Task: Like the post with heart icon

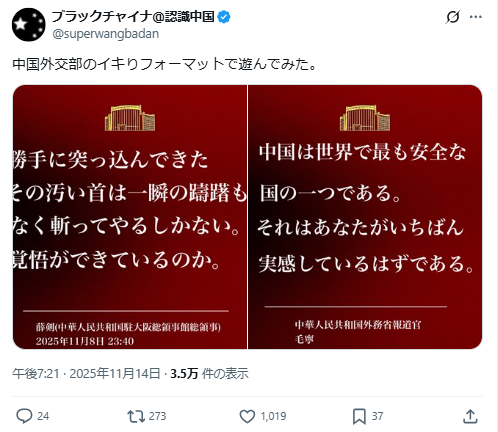Action: pyautogui.click(x=247, y=416)
